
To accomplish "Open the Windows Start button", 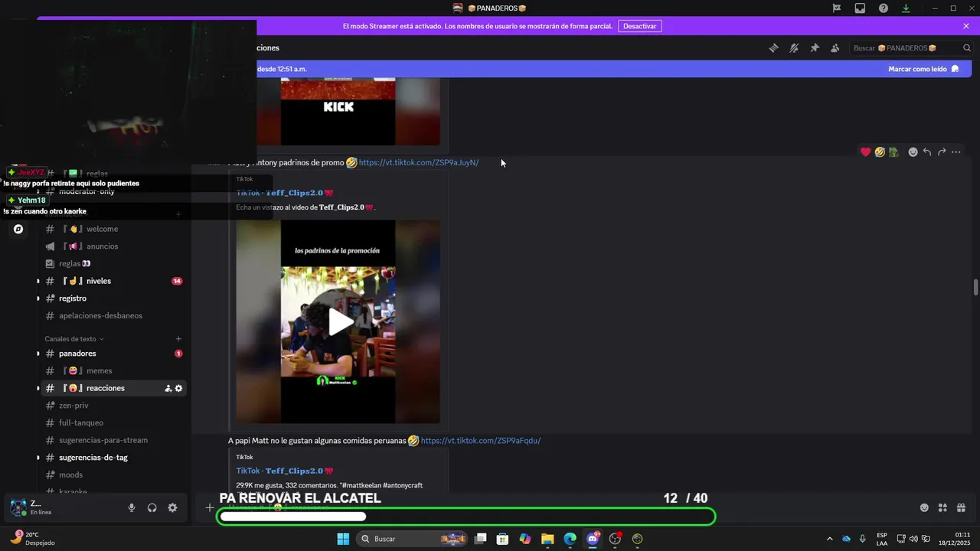I will [x=343, y=539].
